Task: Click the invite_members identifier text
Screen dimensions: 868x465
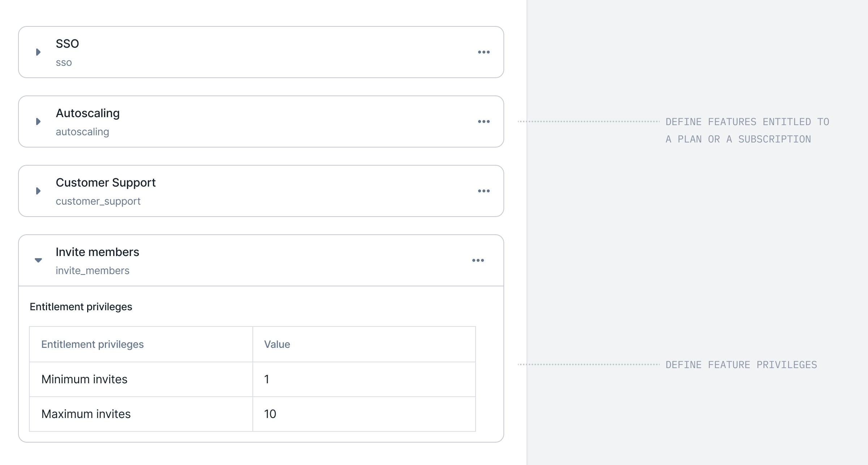Action: pyautogui.click(x=93, y=271)
